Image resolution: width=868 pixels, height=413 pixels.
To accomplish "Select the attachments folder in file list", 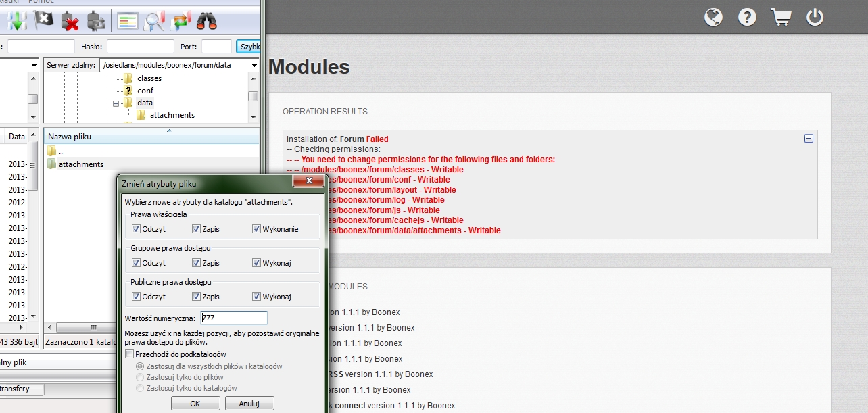I will pyautogui.click(x=80, y=164).
